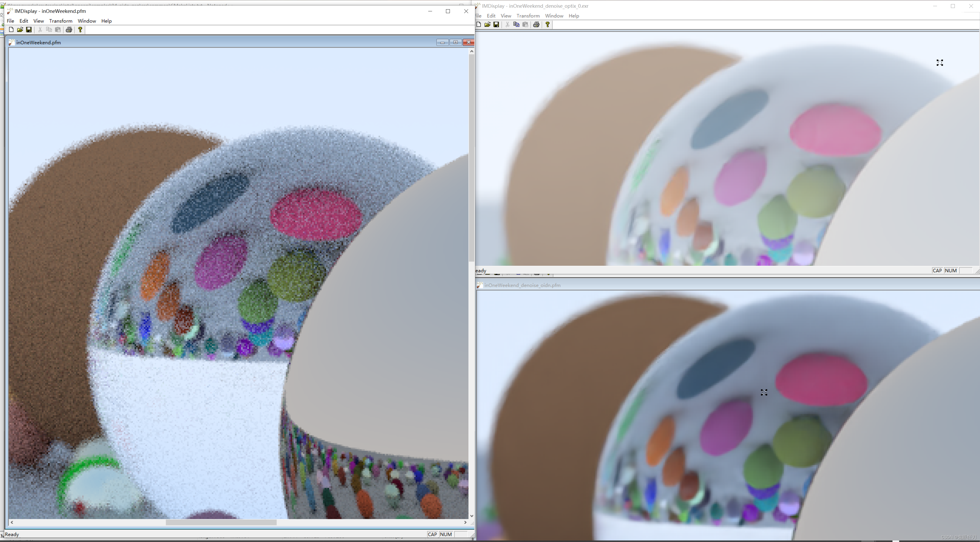Open Transform menu in inOneWeekend.pfm window
The height and width of the screenshot is (542, 980).
point(60,21)
